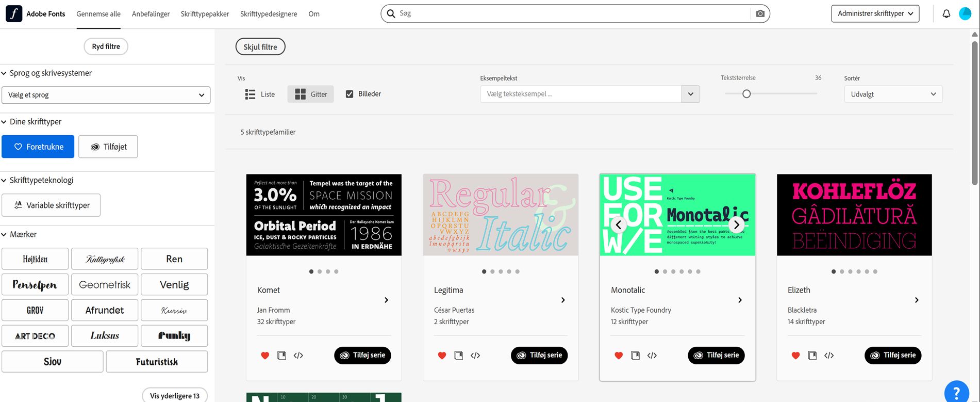Viewport: 980px width, 402px height.
Task: Open Skrifttypepakker tab
Action: point(205,14)
